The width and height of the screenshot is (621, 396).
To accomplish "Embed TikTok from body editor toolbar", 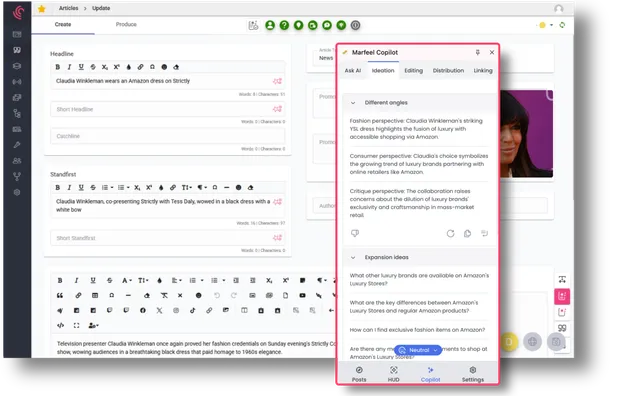I will (x=192, y=310).
